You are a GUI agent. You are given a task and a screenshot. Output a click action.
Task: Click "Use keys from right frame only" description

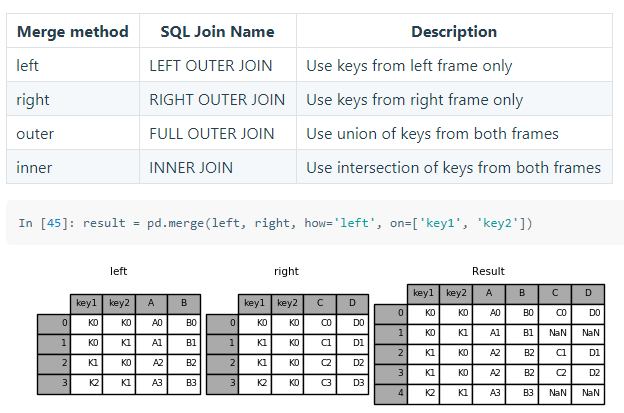click(x=414, y=100)
